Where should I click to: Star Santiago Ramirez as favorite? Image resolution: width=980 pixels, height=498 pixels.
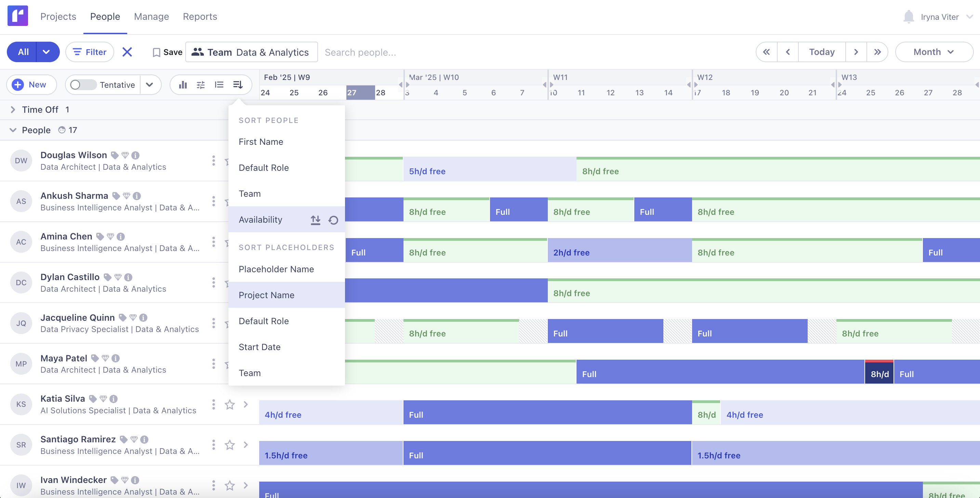[230, 445]
